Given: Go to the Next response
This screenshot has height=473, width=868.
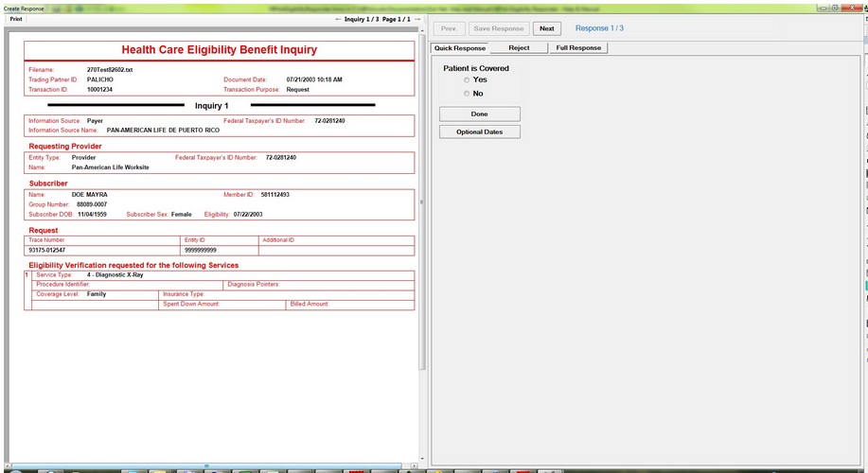Looking at the screenshot, I should click(546, 28).
